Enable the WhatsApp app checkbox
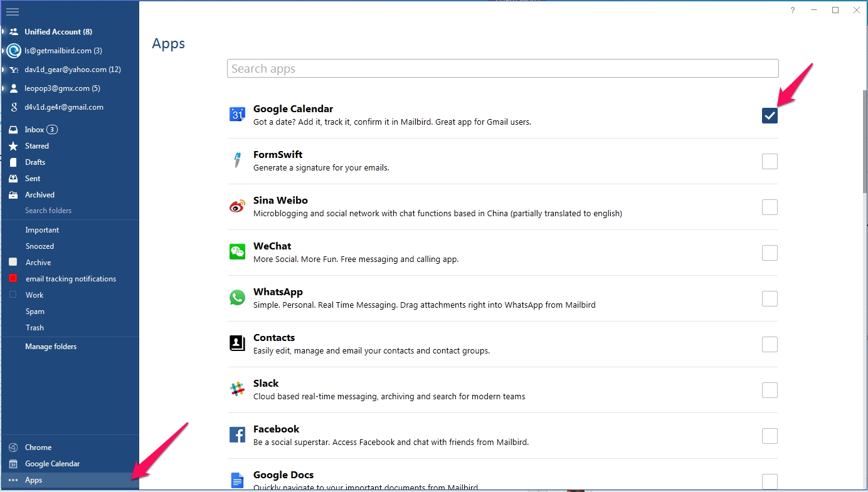 coord(770,298)
